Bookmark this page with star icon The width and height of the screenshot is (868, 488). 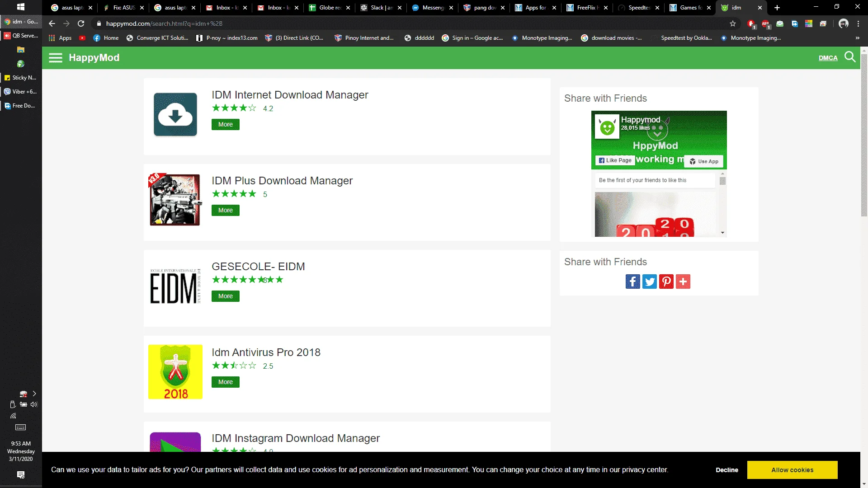pyautogui.click(x=733, y=23)
